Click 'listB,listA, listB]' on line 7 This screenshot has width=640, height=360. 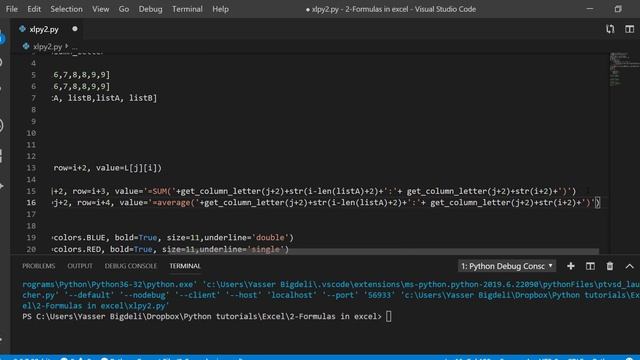pyautogui.click(x=112, y=98)
